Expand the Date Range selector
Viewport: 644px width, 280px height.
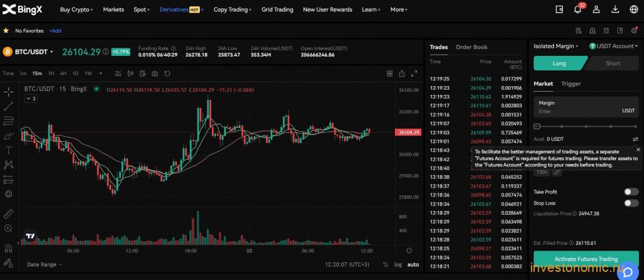tap(45, 264)
